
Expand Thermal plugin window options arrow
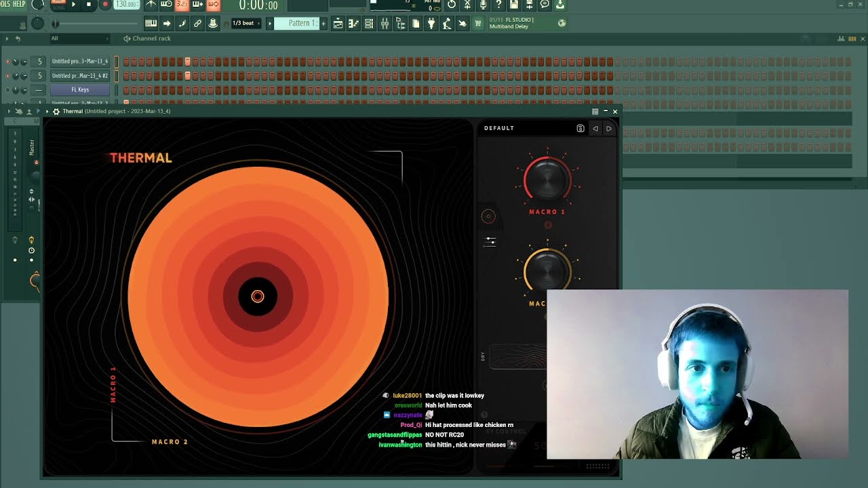coord(47,111)
